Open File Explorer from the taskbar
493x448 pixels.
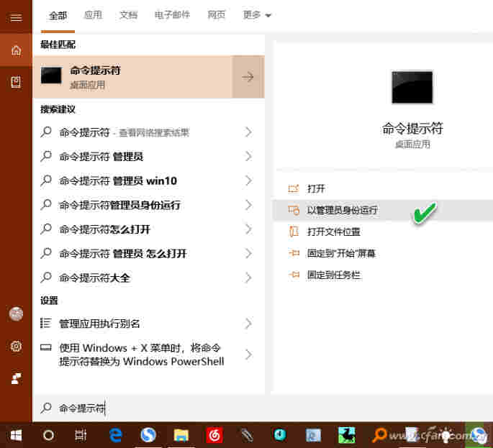point(181,436)
